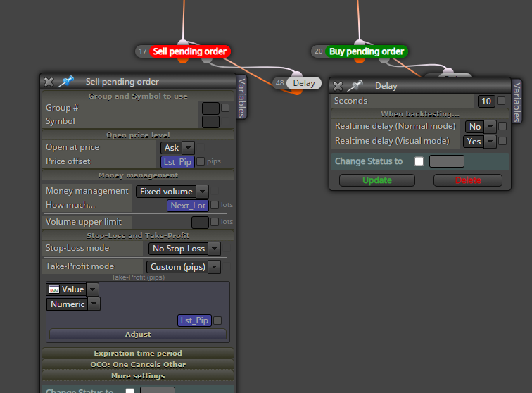The height and width of the screenshot is (393, 532).
Task: Pin the Sell pending order panel
Action: coord(66,82)
